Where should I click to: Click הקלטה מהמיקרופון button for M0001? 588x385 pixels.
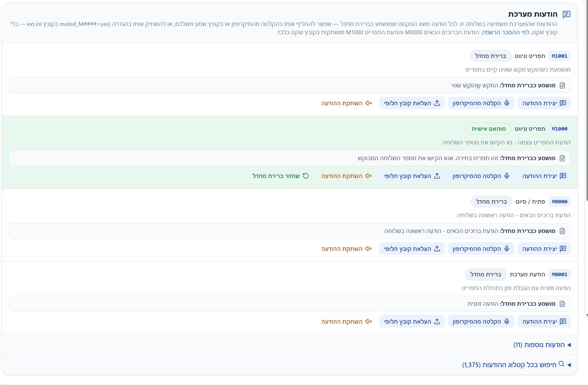pos(481,321)
